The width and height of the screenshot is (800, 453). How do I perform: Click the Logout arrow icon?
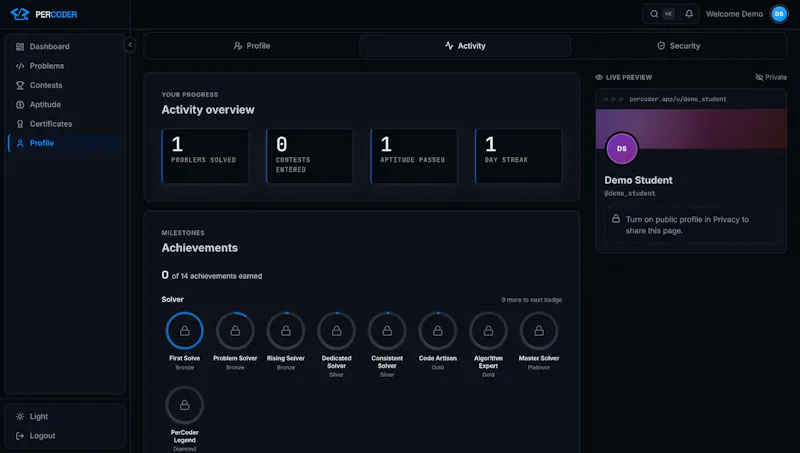click(20, 436)
